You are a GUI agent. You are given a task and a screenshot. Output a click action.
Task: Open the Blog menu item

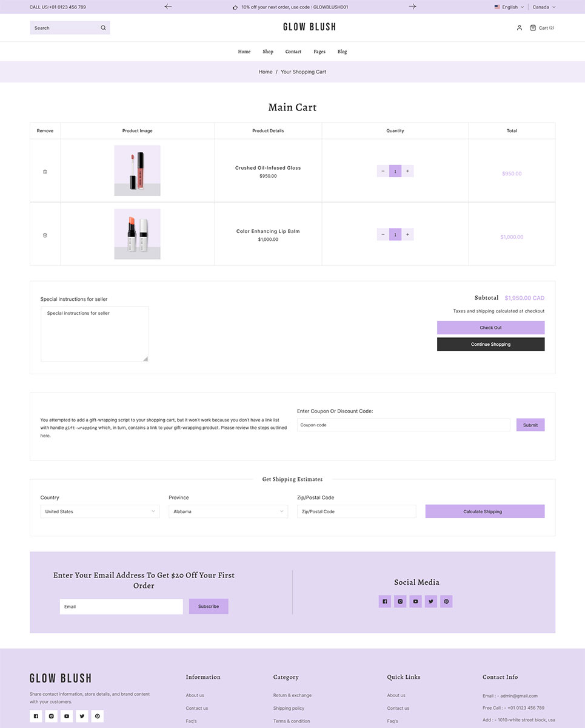click(x=342, y=52)
